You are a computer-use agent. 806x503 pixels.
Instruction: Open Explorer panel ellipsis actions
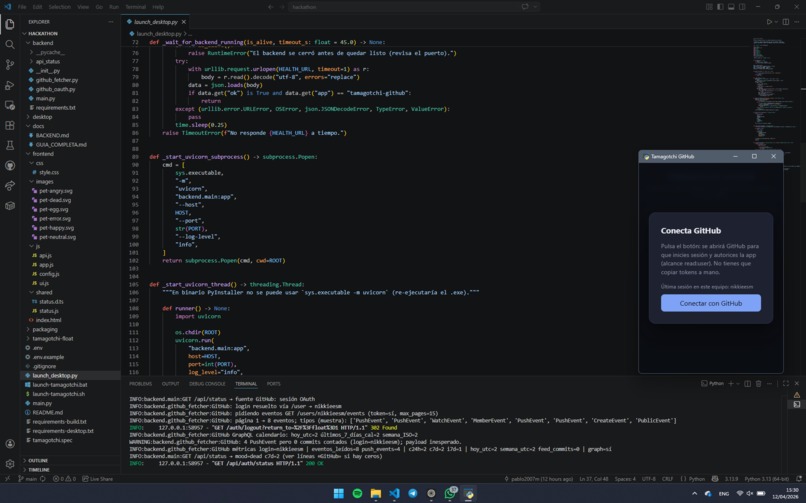pyautogui.click(x=111, y=22)
